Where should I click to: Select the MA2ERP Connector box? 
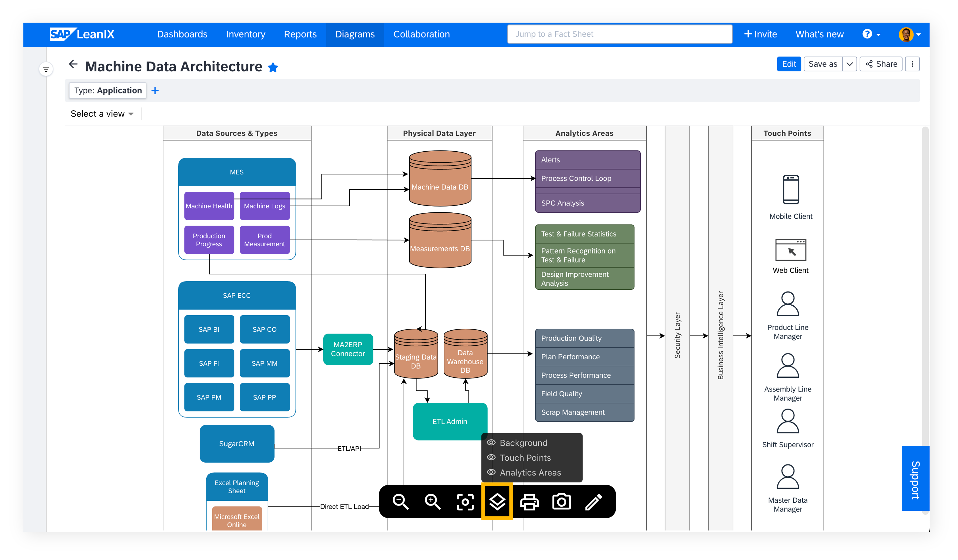pos(348,349)
